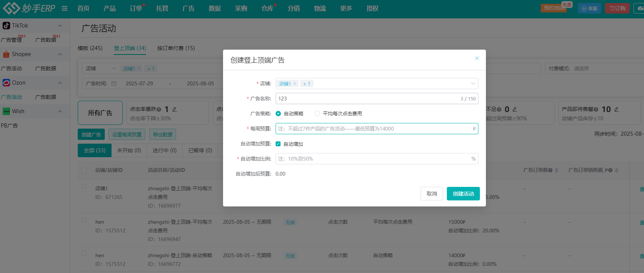Click the 创建活动 button
The image size is (644, 273).
[463, 194]
